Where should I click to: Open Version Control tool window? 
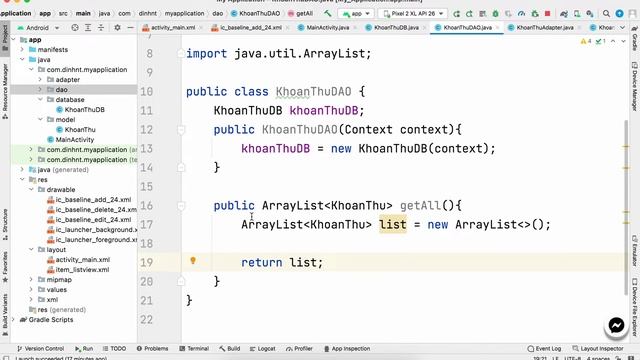40,349
